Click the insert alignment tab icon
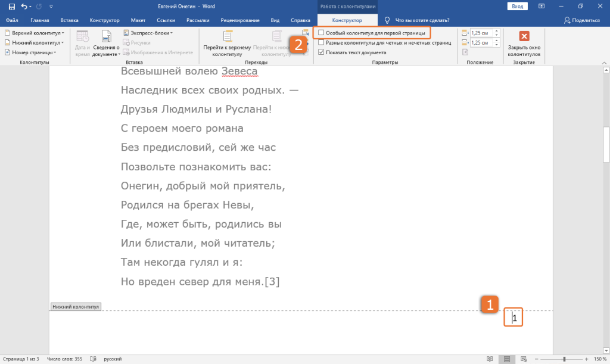Screen dimensions: 610x364 coord(465,52)
